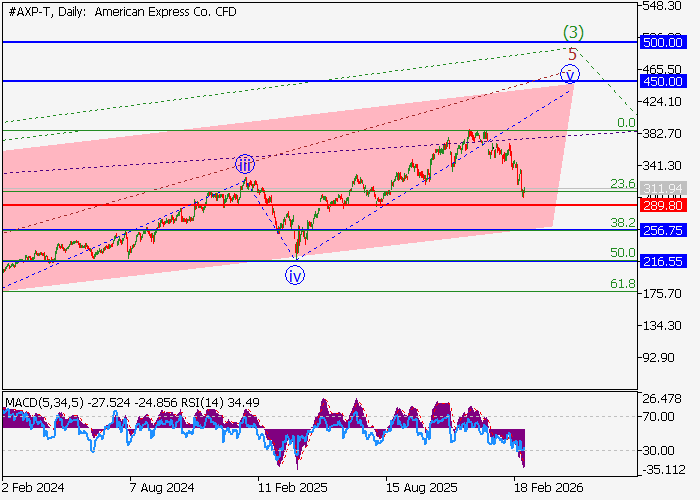Select the red wave 5 label

pyautogui.click(x=572, y=53)
